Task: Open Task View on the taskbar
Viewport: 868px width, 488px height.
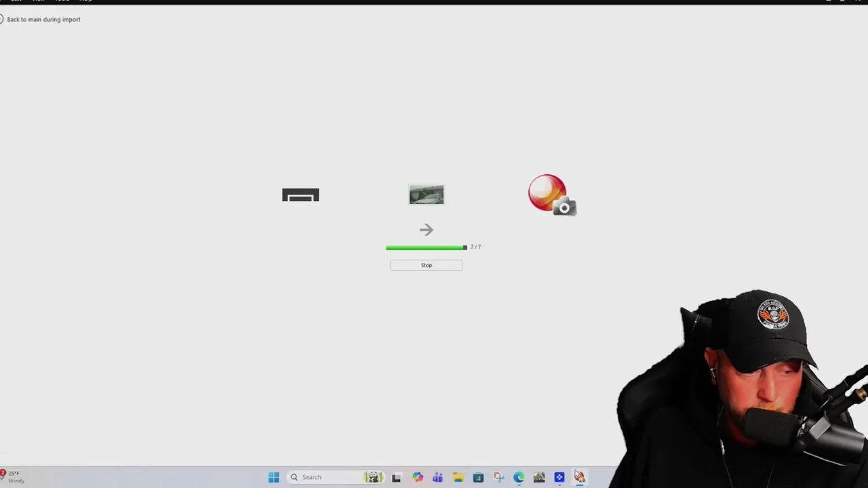Action: 397,477
